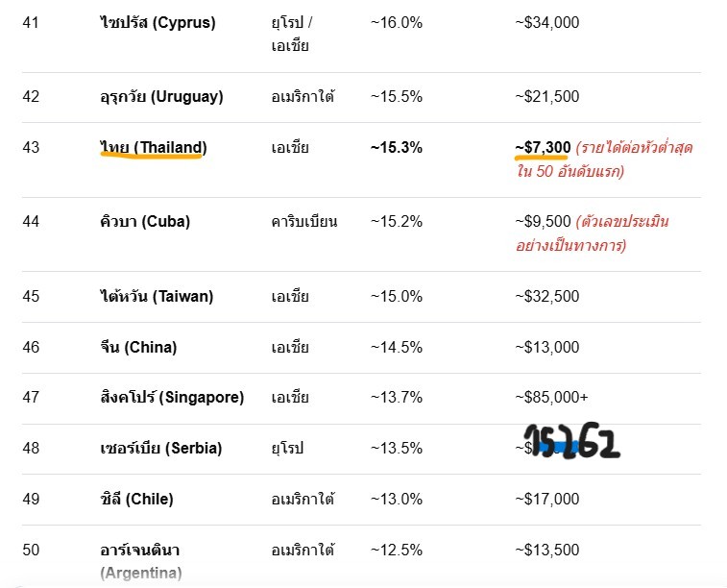Click the China country name
This screenshot has width=727, height=588.
(x=138, y=347)
